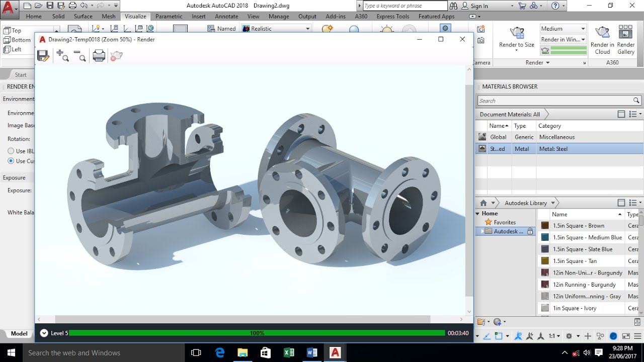
Task: Print the rendered image
Action: click(99, 56)
